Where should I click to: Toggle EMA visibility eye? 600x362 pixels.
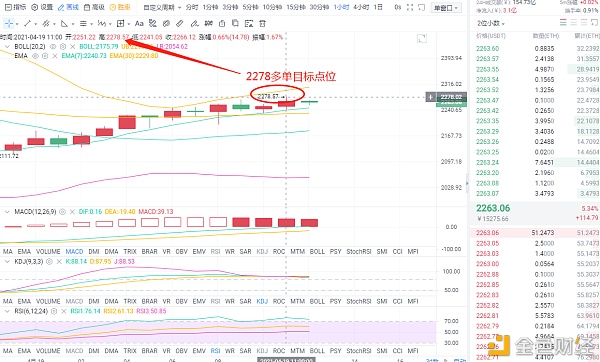point(35,56)
